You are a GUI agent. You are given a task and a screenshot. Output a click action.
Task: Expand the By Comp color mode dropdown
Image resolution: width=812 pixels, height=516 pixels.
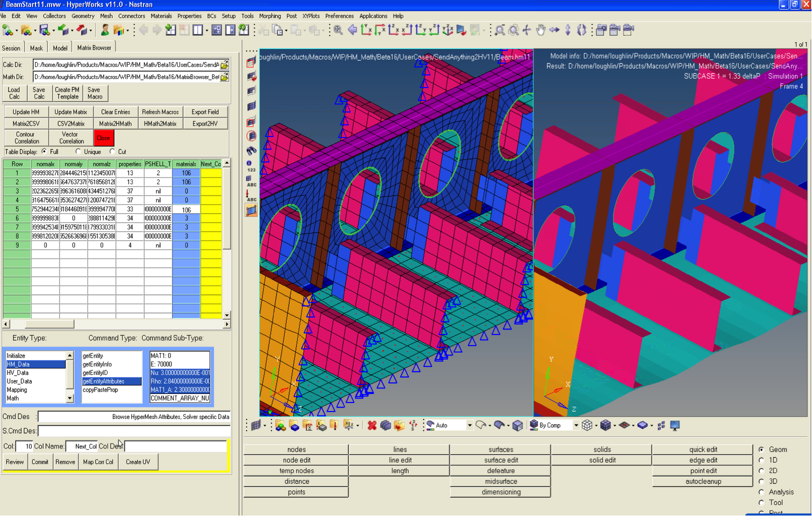pyautogui.click(x=576, y=425)
